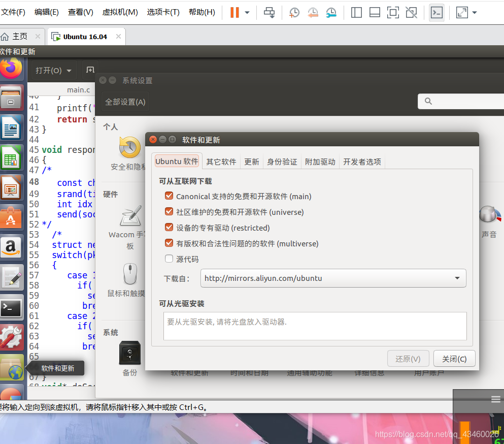This screenshot has width=504, height=444.
Task: Switch to 开发者选项 tab
Action: (x=362, y=162)
